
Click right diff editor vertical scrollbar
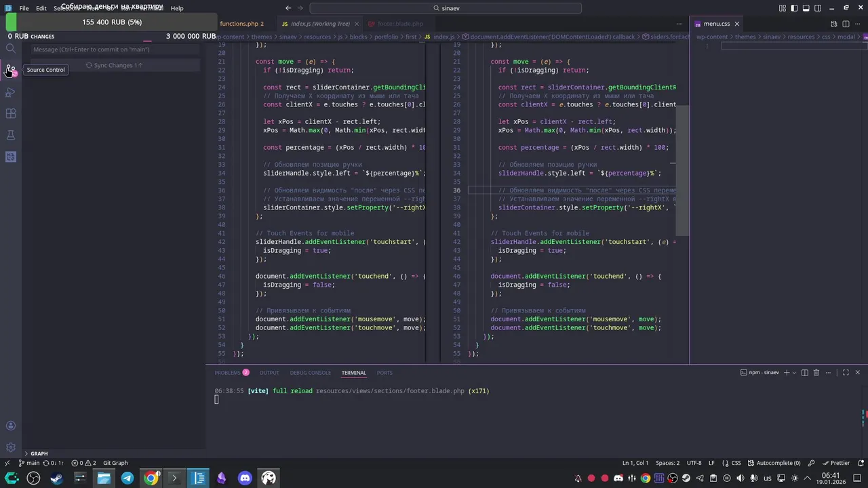[682, 171]
